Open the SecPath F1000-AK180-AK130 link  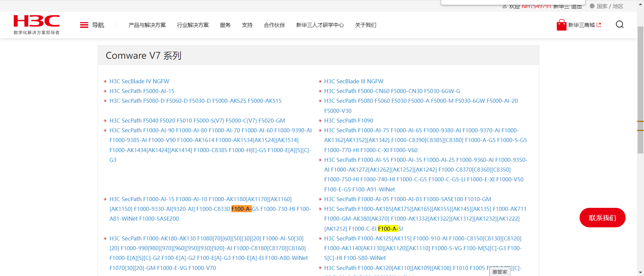click(209, 253)
